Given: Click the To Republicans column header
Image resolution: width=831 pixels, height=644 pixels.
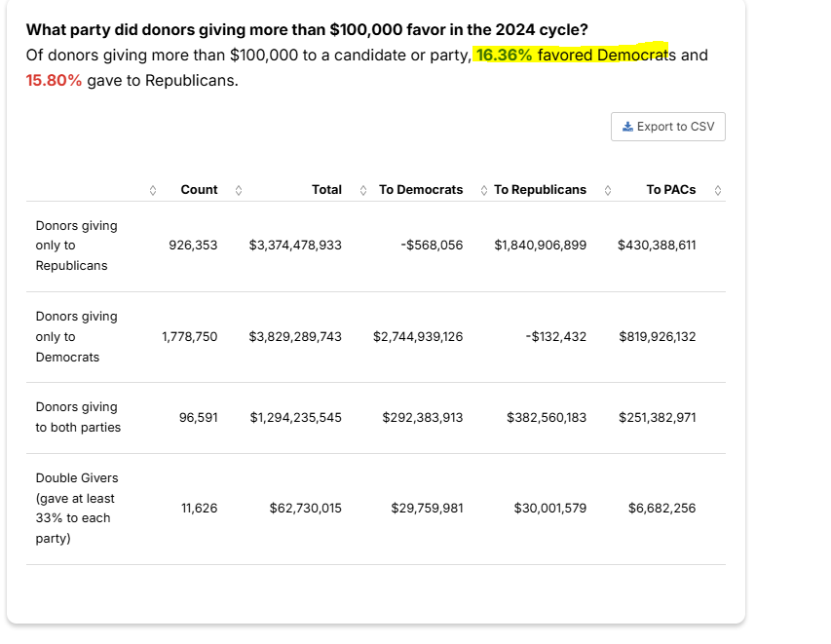Looking at the screenshot, I should (x=540, y=190).
